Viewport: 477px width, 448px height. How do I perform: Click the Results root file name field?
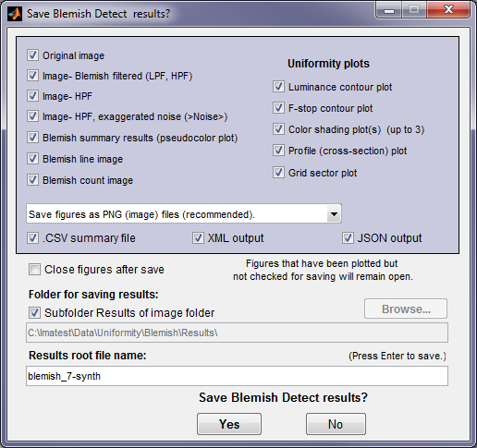237,376
